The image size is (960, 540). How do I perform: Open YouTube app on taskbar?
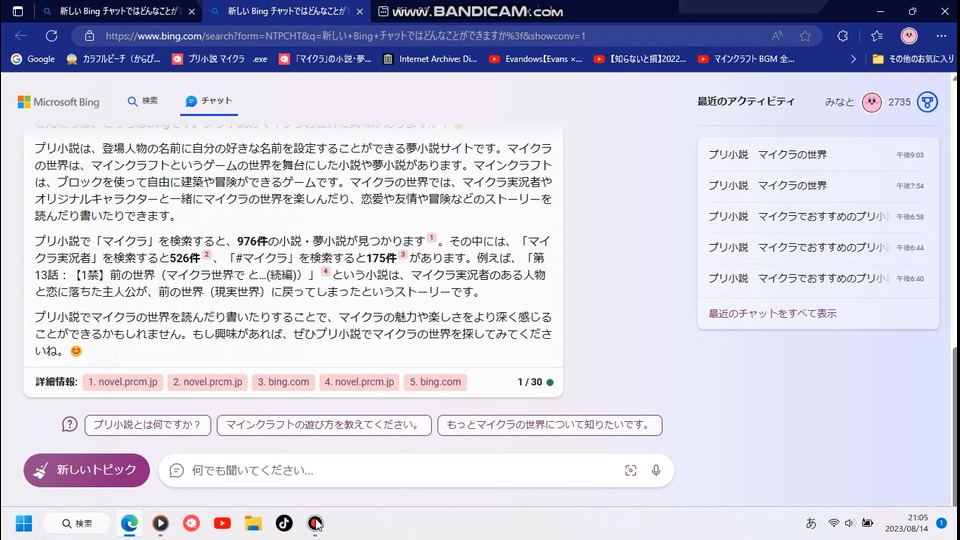coord(222,523)
